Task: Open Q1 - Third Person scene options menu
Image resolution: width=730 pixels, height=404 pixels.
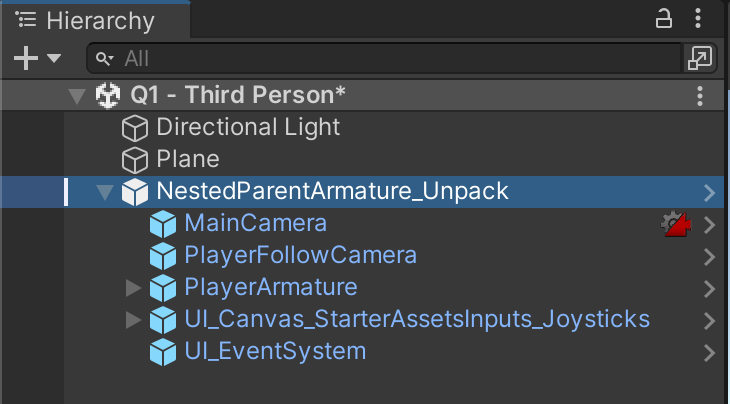Action: click(x=699, y=96)
